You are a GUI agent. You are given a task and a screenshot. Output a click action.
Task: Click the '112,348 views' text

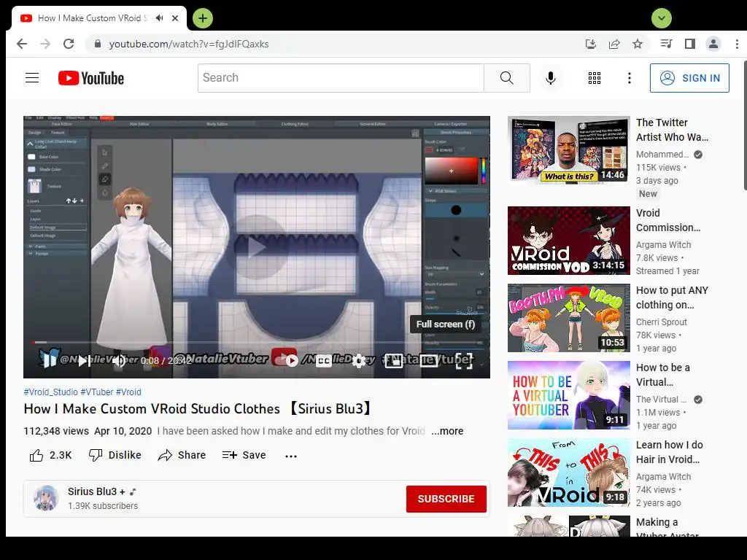(56, 431)
